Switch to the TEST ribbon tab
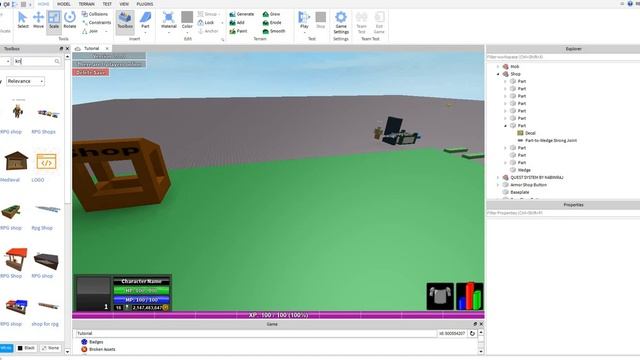 [x=107, y=4]
